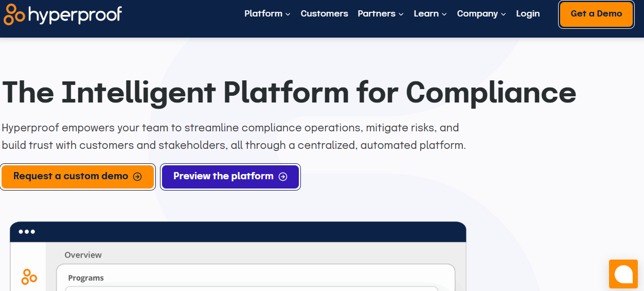Click the three dots in the preview window bar
This screenshot has height=291, width=644.
27,232
